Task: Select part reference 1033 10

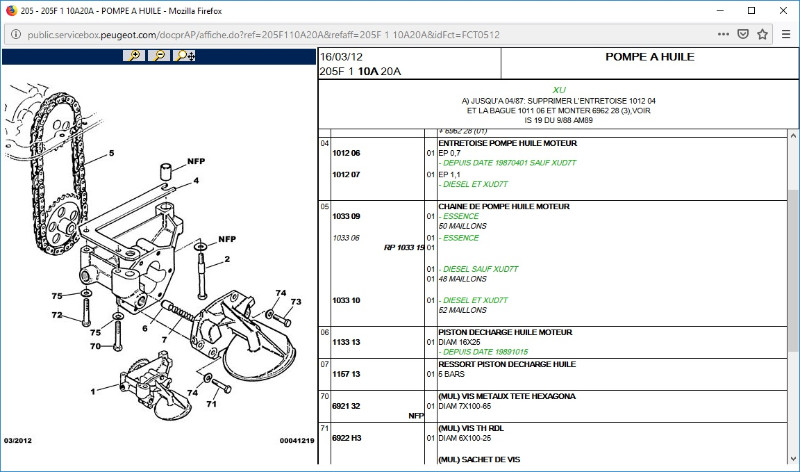Action: (346, 301)
